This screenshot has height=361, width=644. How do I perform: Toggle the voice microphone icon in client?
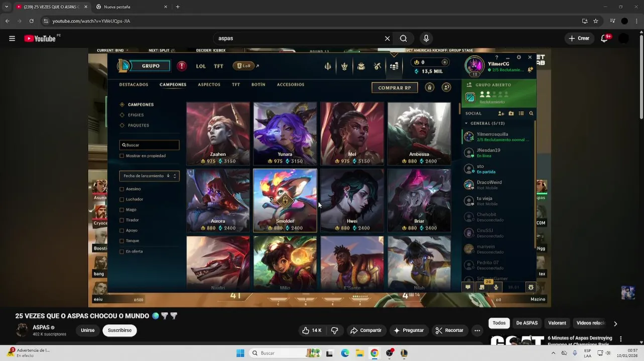(x=496, y=287)
